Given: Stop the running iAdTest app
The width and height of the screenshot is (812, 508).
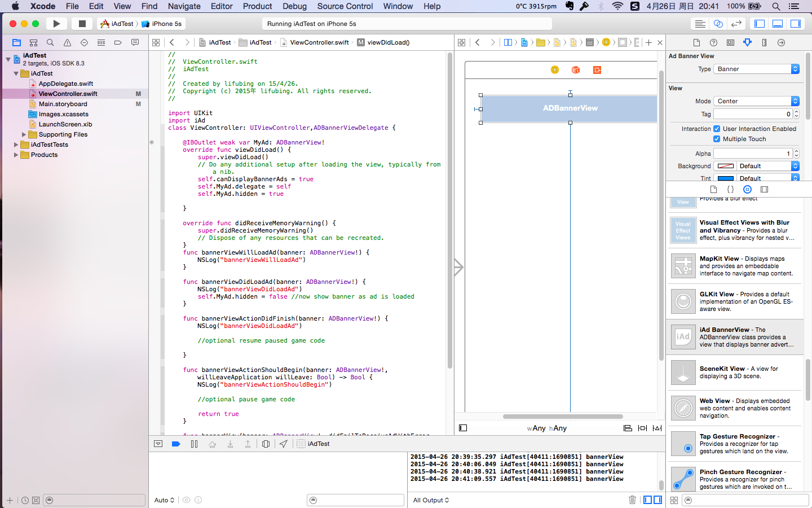Looking at the screenshot, I should tap(82, 24).
